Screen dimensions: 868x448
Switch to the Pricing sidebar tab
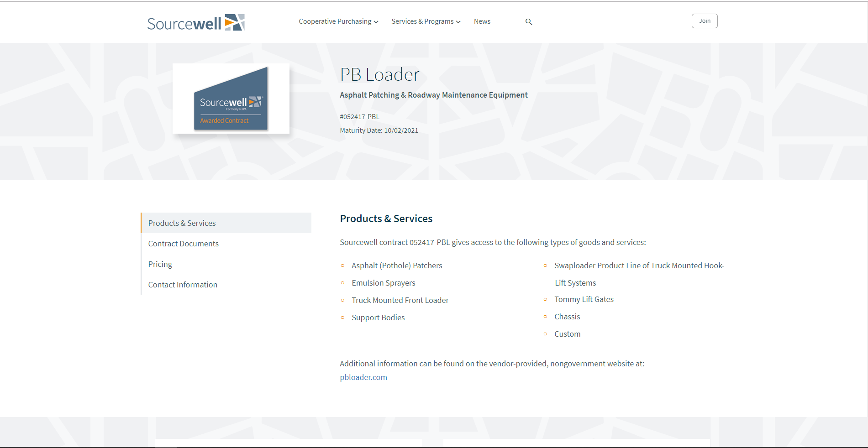click(x=160, y=264)
